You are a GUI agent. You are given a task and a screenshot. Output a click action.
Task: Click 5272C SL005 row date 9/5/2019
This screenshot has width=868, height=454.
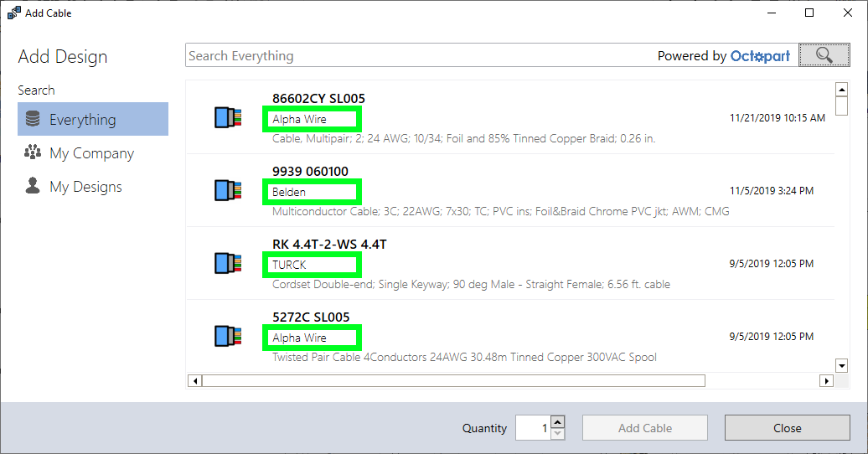point(772,337)
